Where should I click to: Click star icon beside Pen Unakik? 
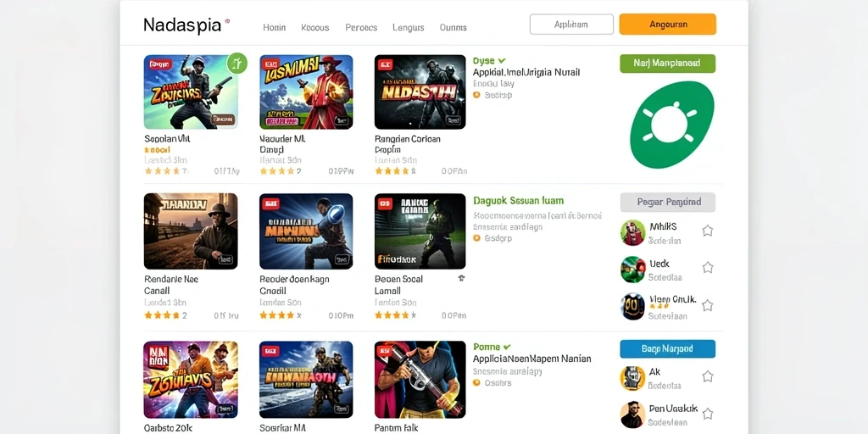[708, 414]
